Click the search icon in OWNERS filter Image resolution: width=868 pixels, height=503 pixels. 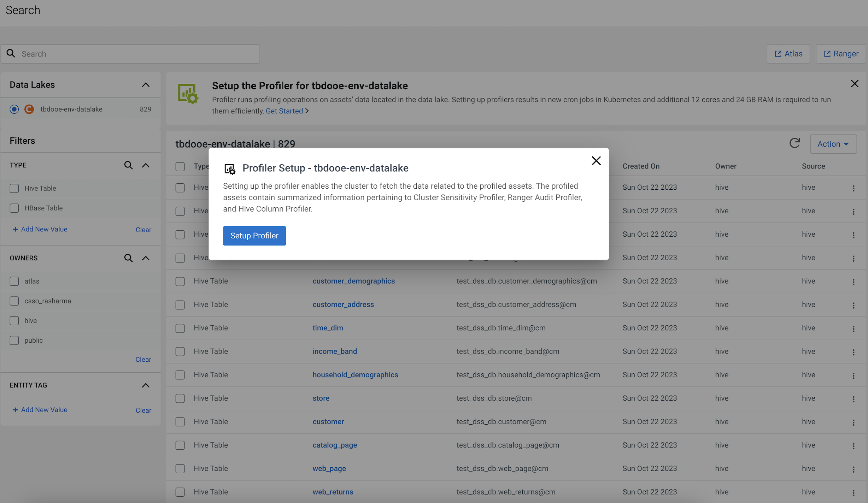coord(128,258)
